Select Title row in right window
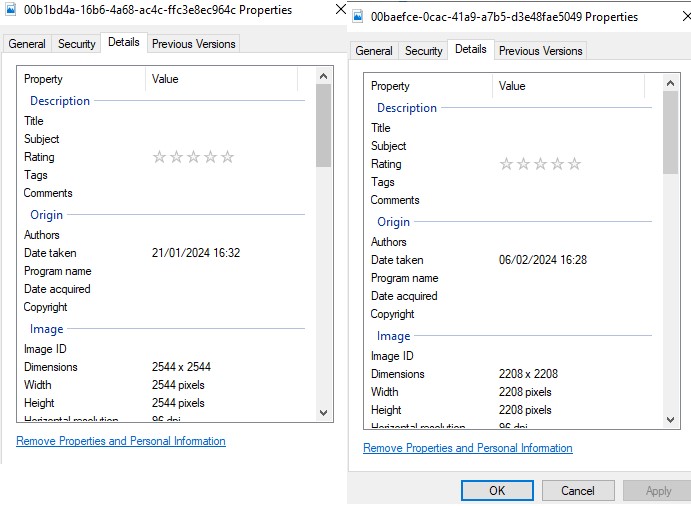691x506 pixels. [x=511, y=128]
